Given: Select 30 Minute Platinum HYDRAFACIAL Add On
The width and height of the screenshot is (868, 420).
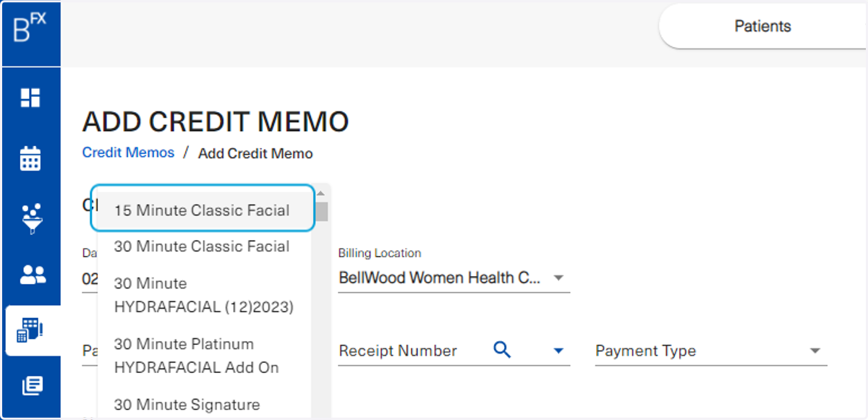Looking at the screenshot, I should pos(204,356).
